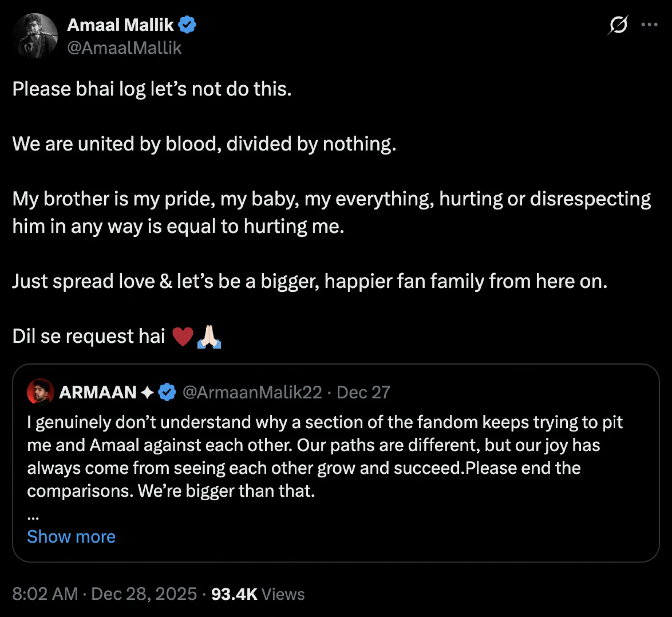The height and width of the screenshot is (617, 672).
Task: Select the @AmaalMallik handle
Action: 124,48
